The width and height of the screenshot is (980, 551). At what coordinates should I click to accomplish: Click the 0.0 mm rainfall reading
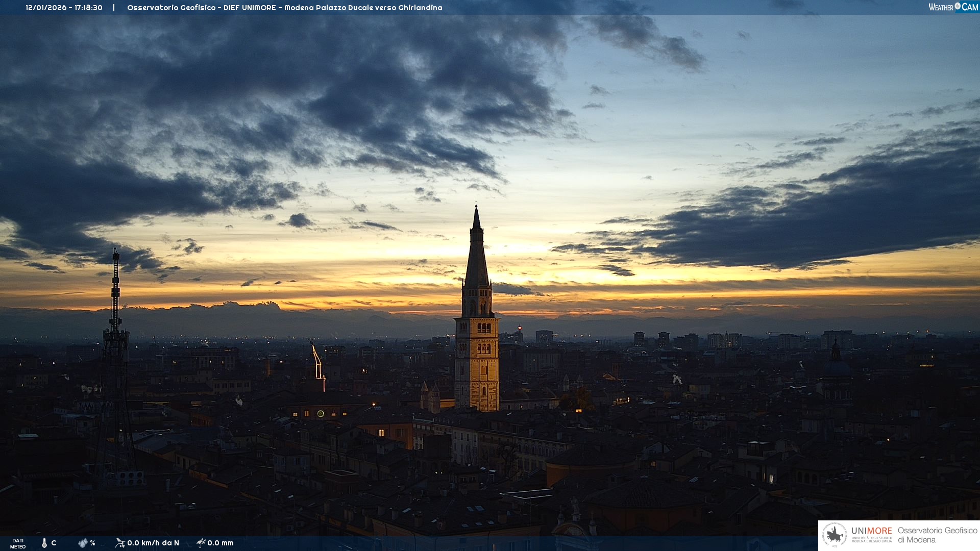click(220, 543)
